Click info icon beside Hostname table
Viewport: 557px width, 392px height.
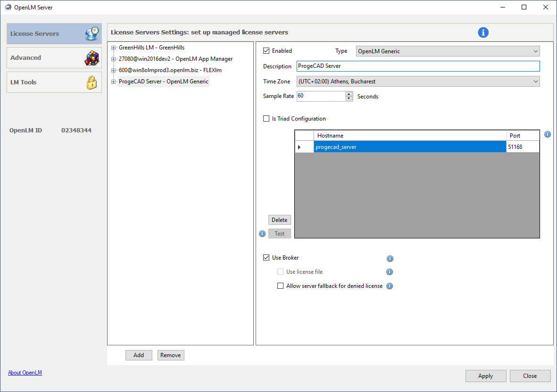click(x=548, y=135)
